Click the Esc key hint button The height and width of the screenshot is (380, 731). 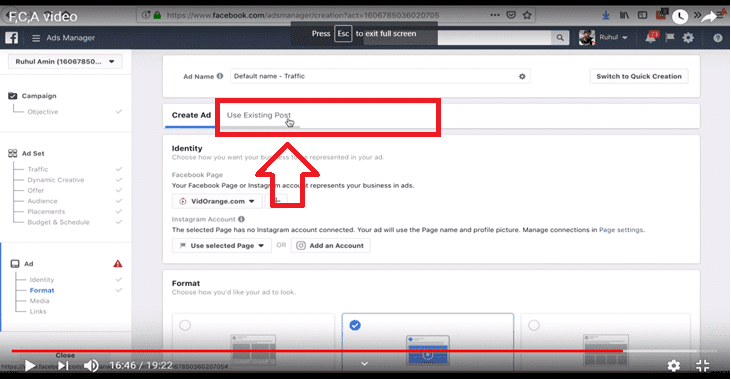pos(343,34)
